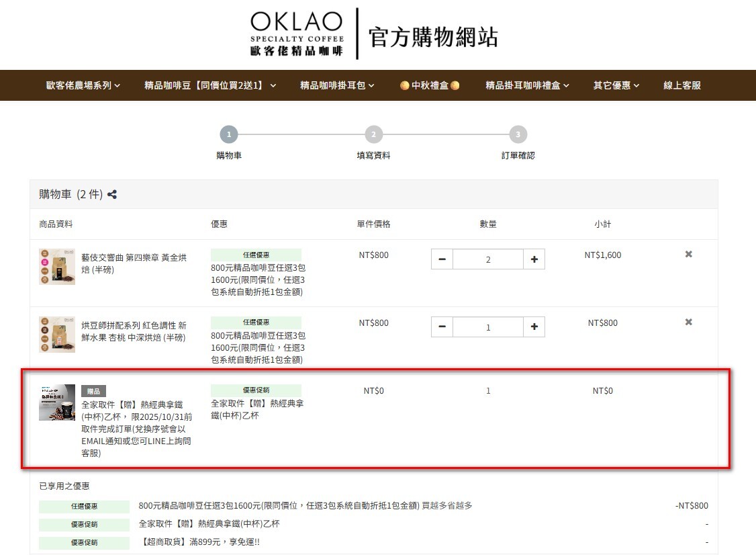Open 其它優惠 dropdown menu
This screenshot has height=555, width=756.
[x=616, y=85]
